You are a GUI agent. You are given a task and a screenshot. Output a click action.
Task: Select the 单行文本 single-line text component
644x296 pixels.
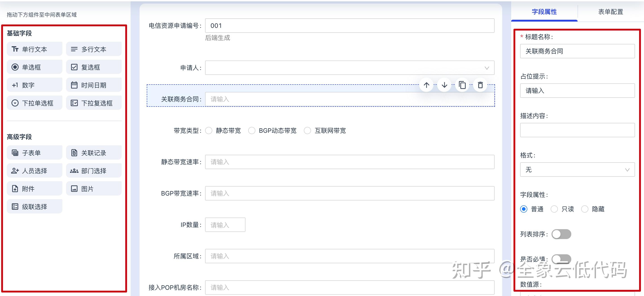pos(35,49)
